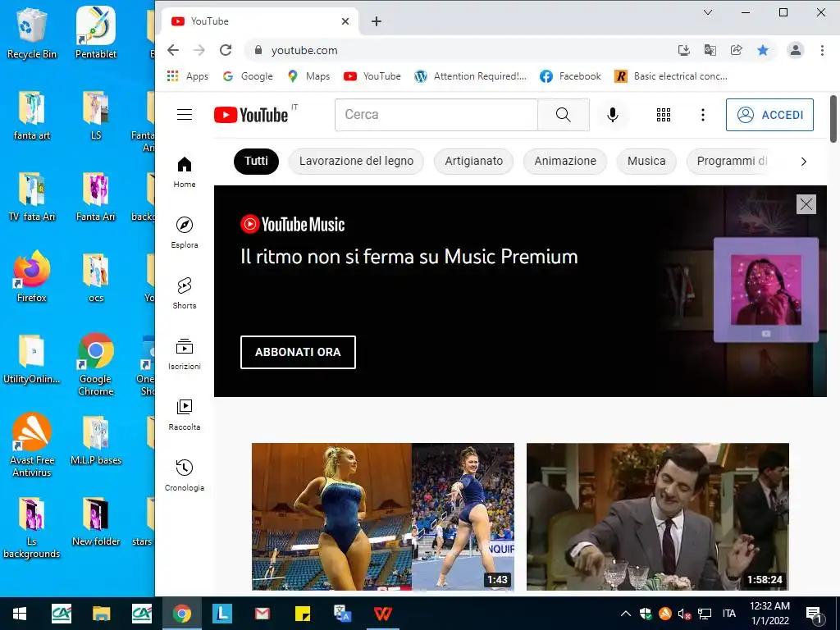Show hidden system tray icons
Screen dimensions: 840x630
click(x=625, y=614)
